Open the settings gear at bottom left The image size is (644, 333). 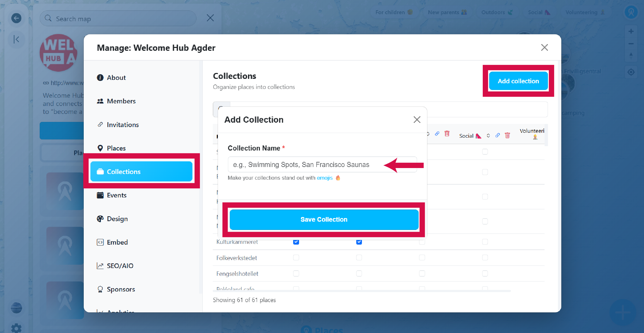pos(16,328)
